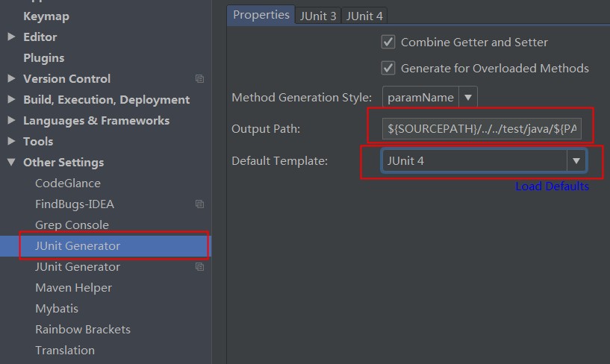Viewport: 610px width, 364px height.
Task: Switch to the JUnit 3 tab
Action: (x=318, y=16)
